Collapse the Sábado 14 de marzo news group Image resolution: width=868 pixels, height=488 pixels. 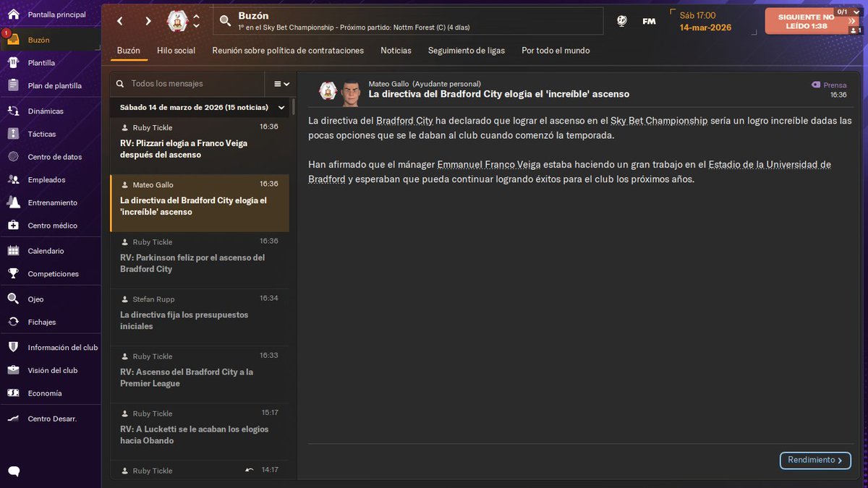[281, 108]
